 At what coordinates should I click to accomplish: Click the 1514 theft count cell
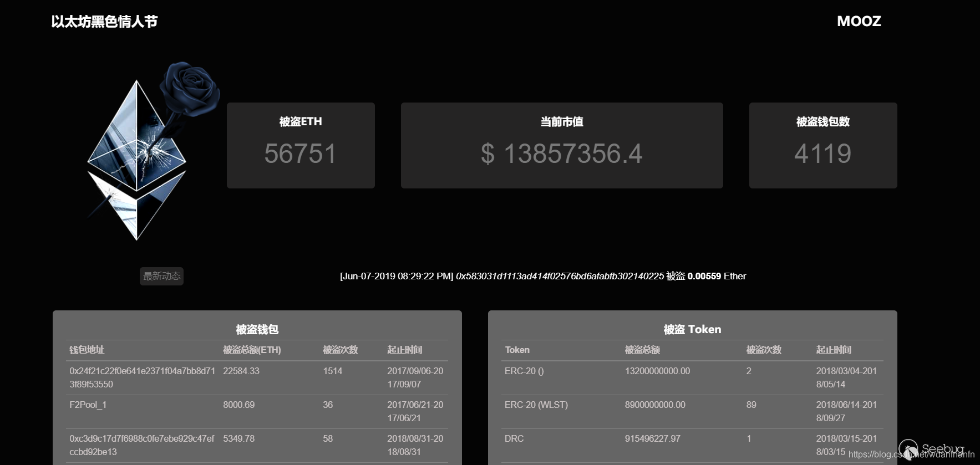(333, 371)
